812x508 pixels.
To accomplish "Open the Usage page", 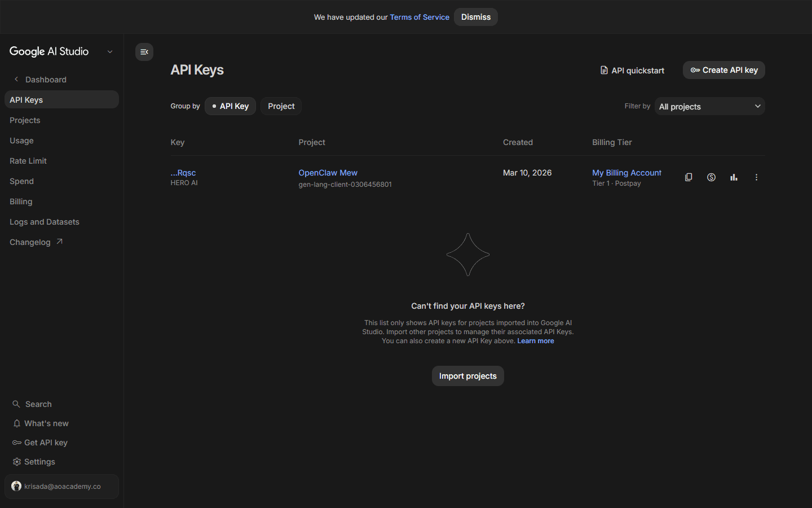I will pyautogui.click(x=61, y=141).
